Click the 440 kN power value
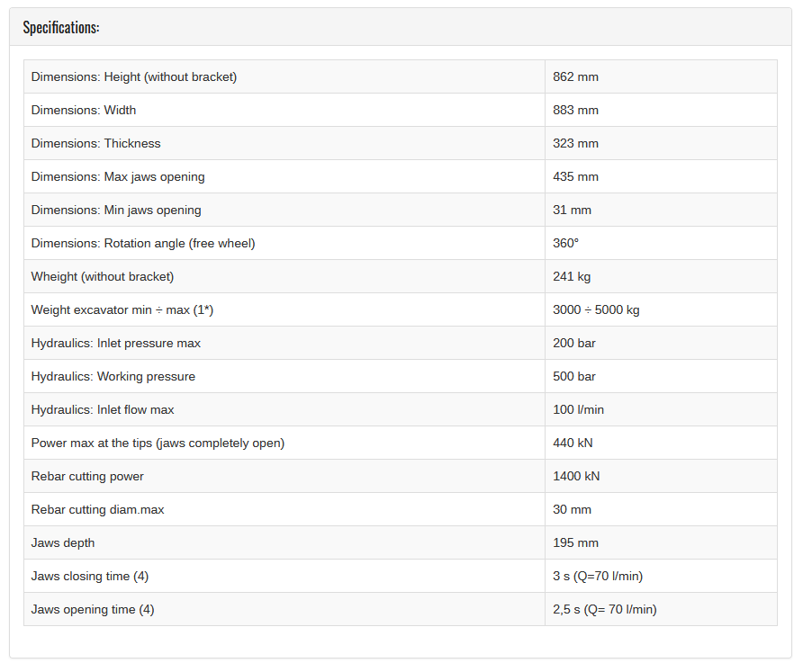 pyautogui.click(x=573, y=443)
